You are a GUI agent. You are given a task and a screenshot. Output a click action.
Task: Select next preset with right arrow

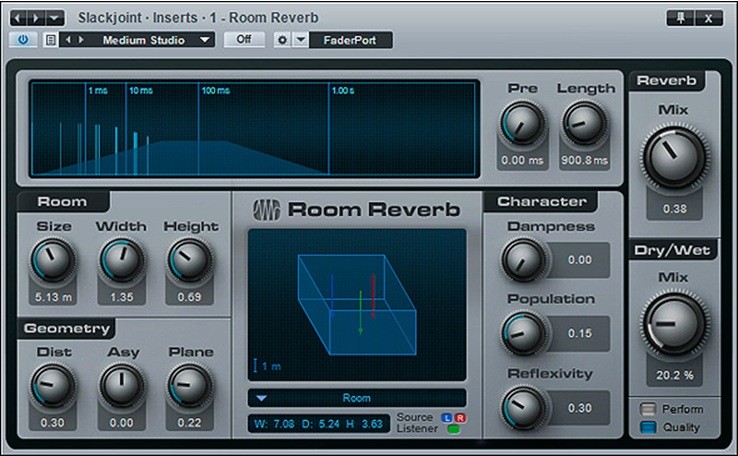81,40
